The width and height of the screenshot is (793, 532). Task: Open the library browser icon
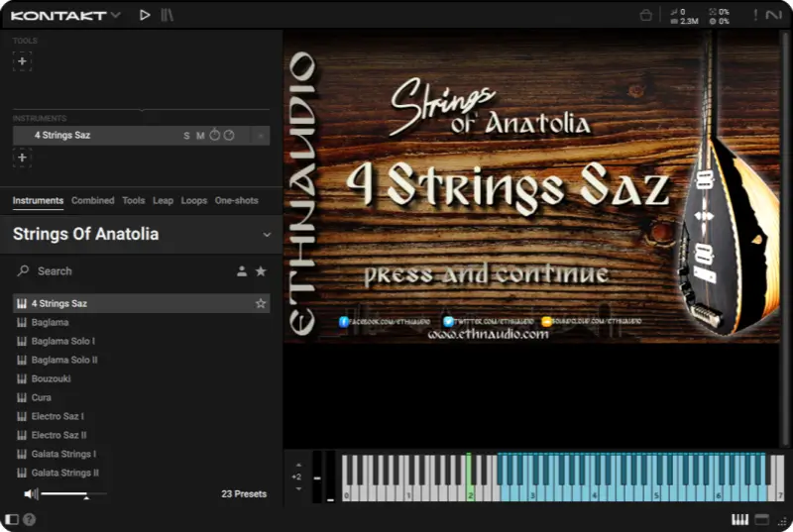pyautogui.click(x=168, y=15)
